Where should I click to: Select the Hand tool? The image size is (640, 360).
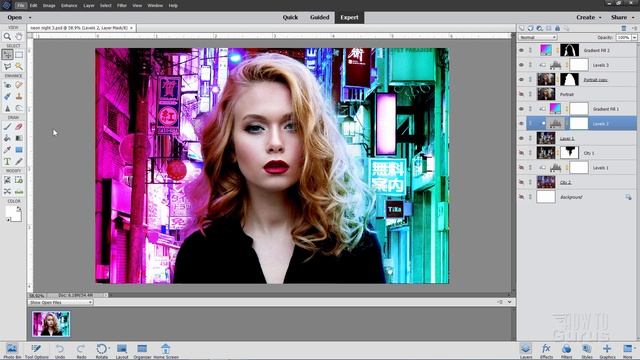[19, 36]
